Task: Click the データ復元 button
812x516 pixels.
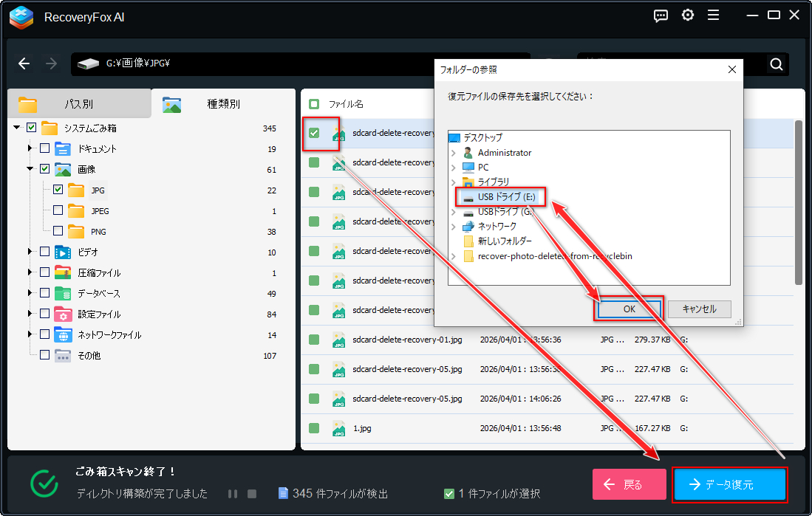Action: point(730,484)
